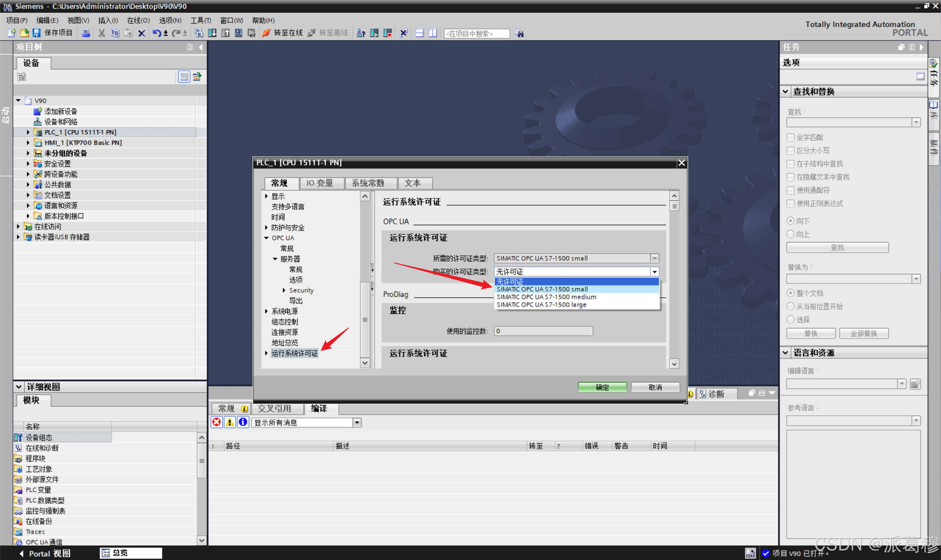Click the Print icon in toolbar
The image size is (941, 560).
[86, 33]
